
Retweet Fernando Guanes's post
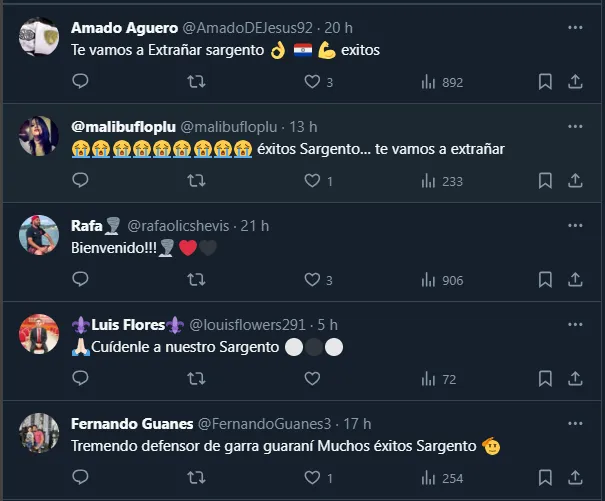[x=197, y=478]
